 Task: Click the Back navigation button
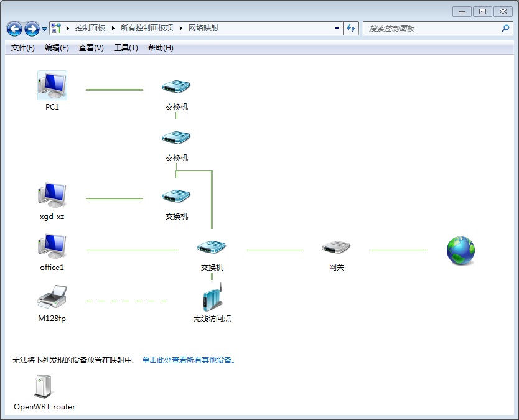click(x=14, y=29)
